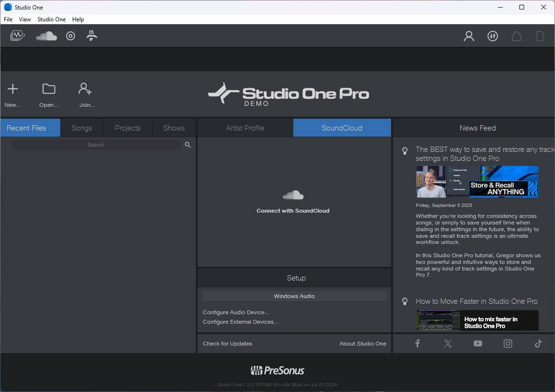
Task: Click the lightbulb beside the 'BEST way to save' headline
Action: (405, 151)
